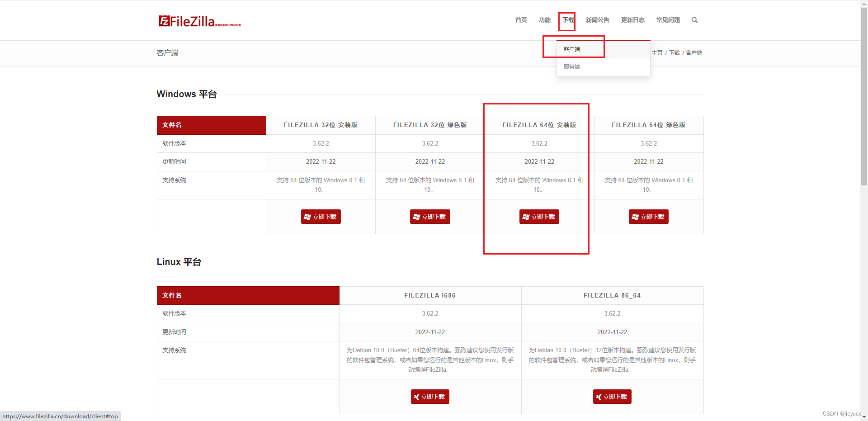This screenshot has height=421, width=868.
Task: Download FileZilla 64位 绿色版 for Windows
Action: 648,217
